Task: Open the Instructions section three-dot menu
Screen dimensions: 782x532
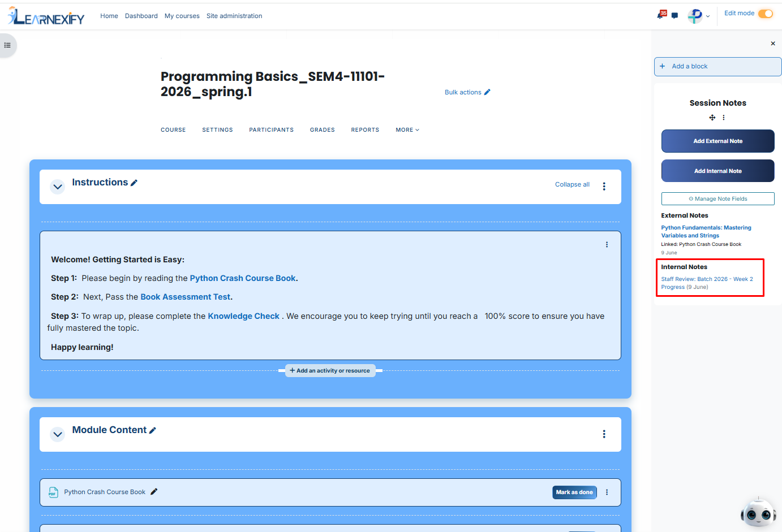Action: (604, 187)
